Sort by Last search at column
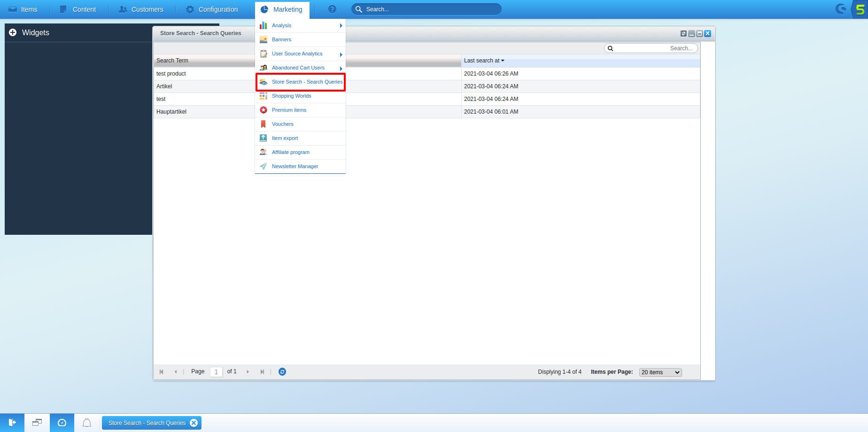This screenshot has height=432, width=868. click(x=581, y=61)
